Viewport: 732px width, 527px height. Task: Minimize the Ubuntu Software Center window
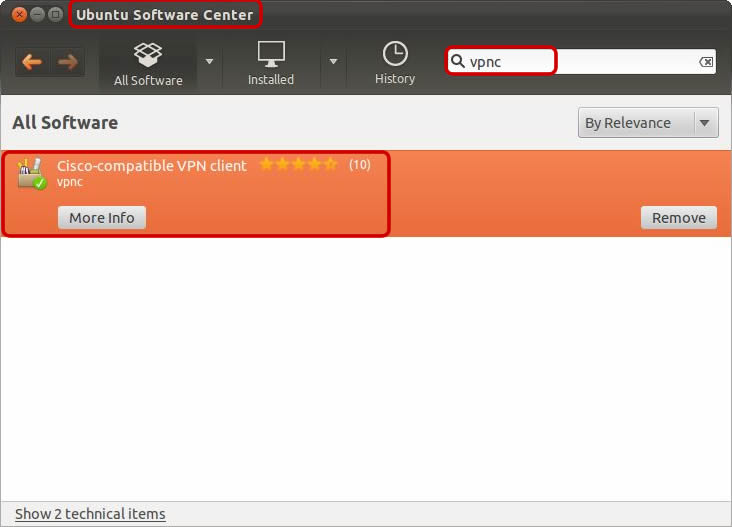pyautogui.click(x=37, y=14)
